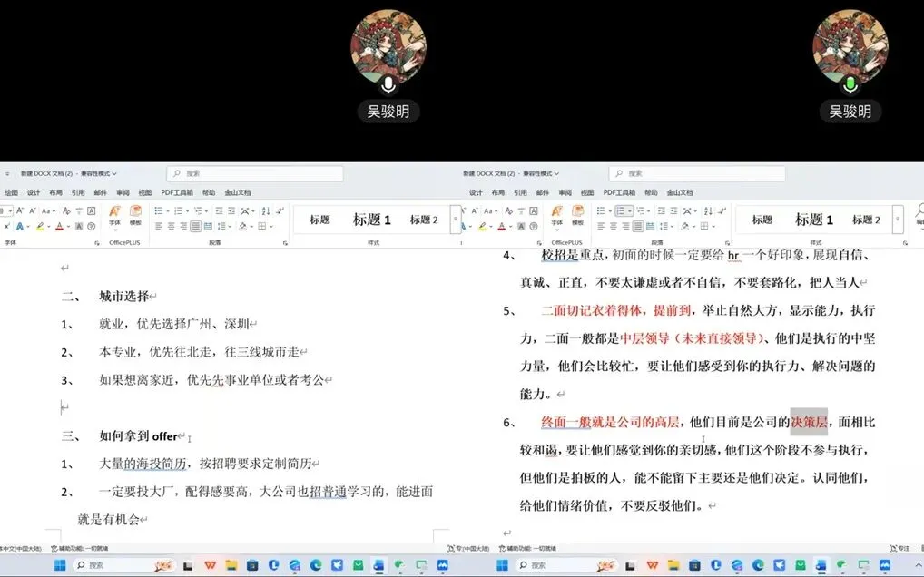Click increase indent icon in right Word window
Screen dimensions: 924x577
click(x=673, y=210)
